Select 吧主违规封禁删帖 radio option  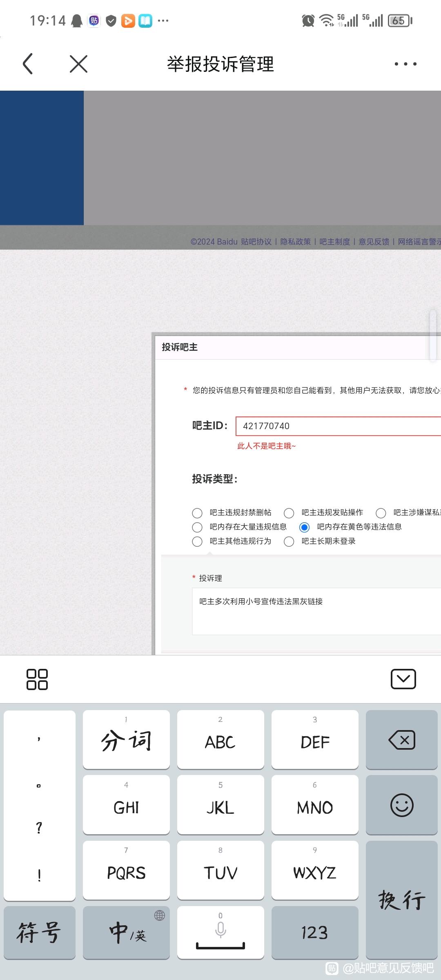coord(197,513)
